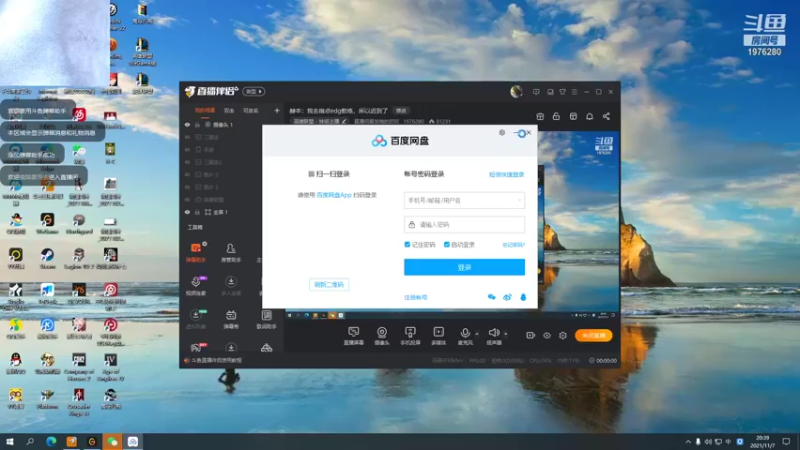Viewport: 800px width, 450px height.
Task: Expand speaker options arrow
Action: 506,334
